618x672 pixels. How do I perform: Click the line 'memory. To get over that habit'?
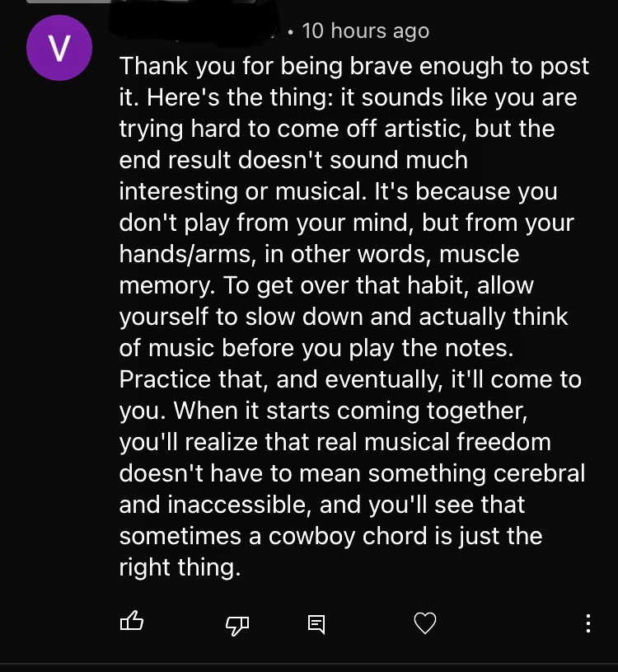326,285
